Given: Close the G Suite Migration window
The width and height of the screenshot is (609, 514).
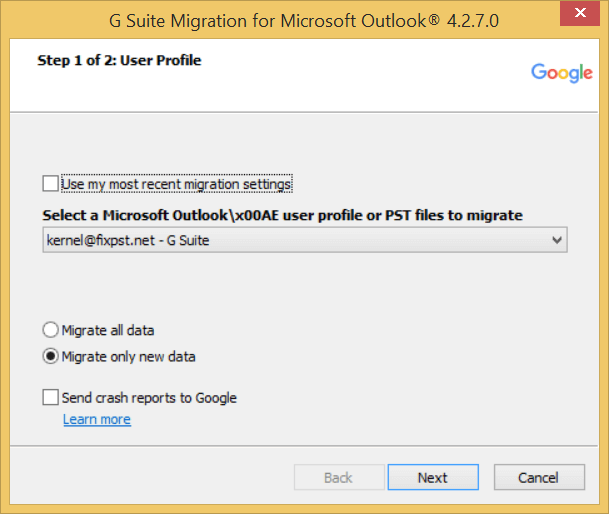Looking at the screenshot, I should 580,13.
